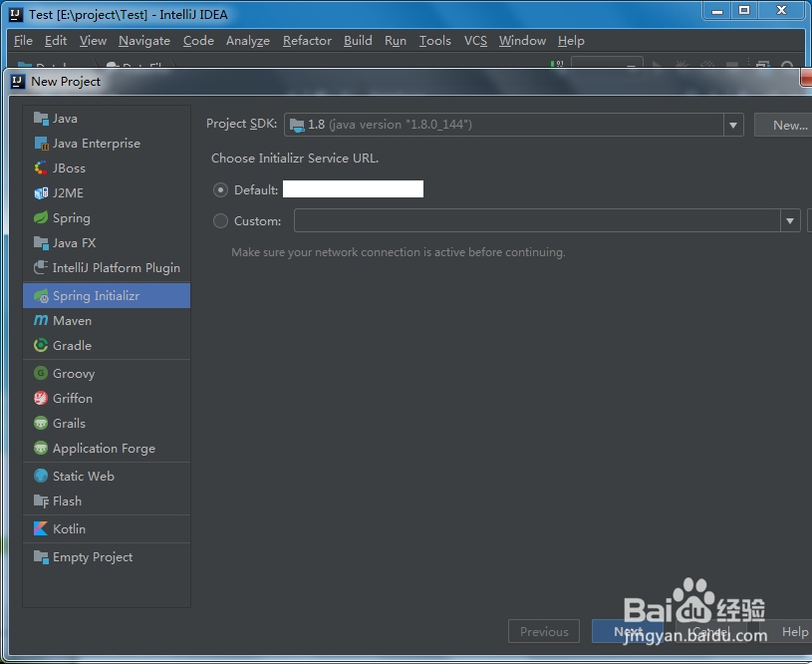Image resolution: width=812 pixels, height=664 pixels.
Task: Choose the Griffon icon
Action: click(41, 398)
